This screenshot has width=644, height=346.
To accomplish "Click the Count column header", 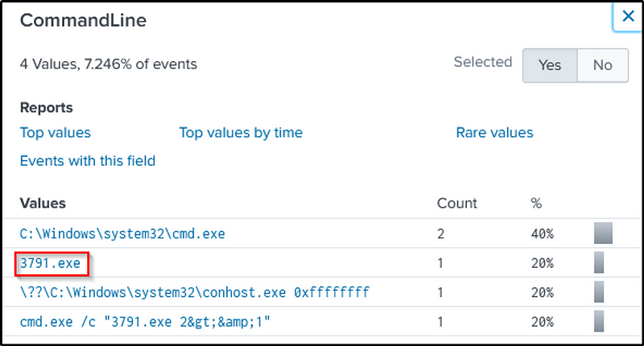I will coord(456,204).
